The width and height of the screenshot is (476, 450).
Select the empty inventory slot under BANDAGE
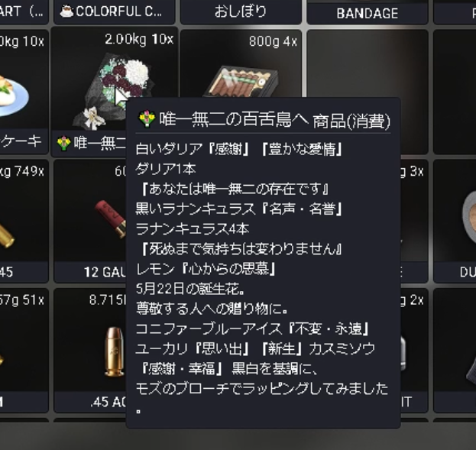[x=368, y=92]
